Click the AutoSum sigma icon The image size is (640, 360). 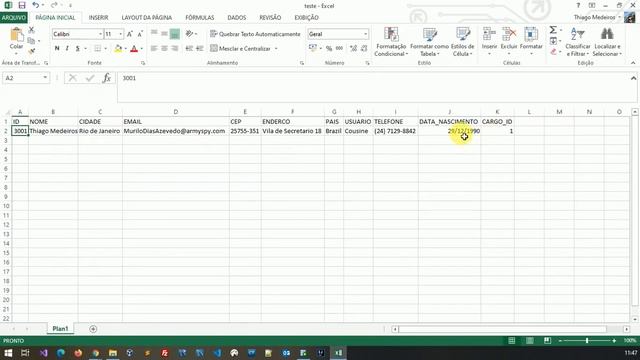[553, 30]
